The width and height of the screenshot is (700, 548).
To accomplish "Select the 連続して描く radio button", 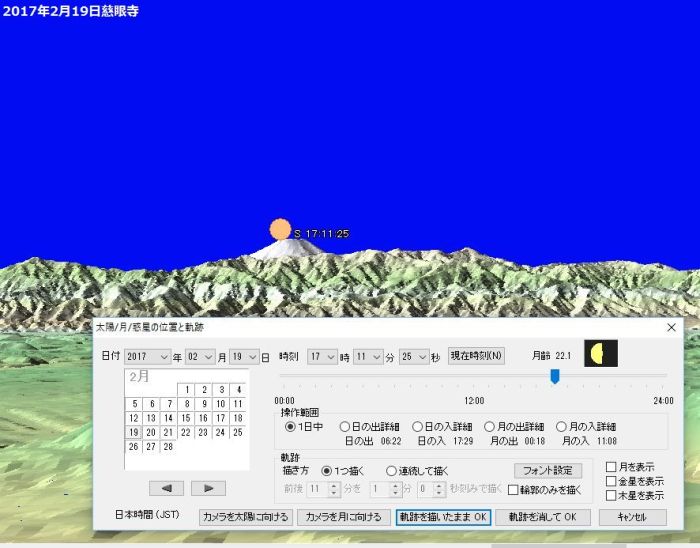I will 391,470.
